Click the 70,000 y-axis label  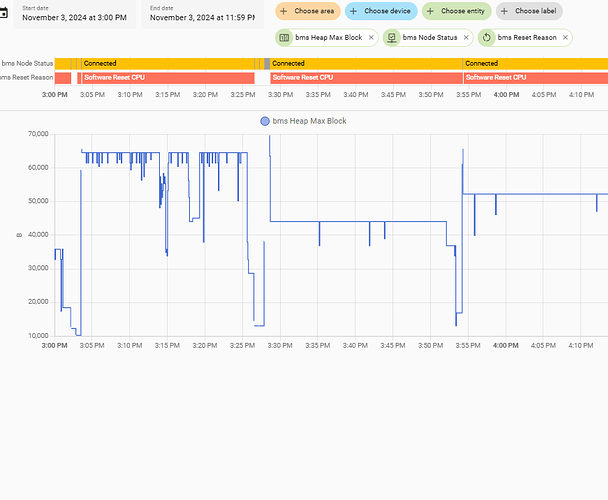[38, 134]
